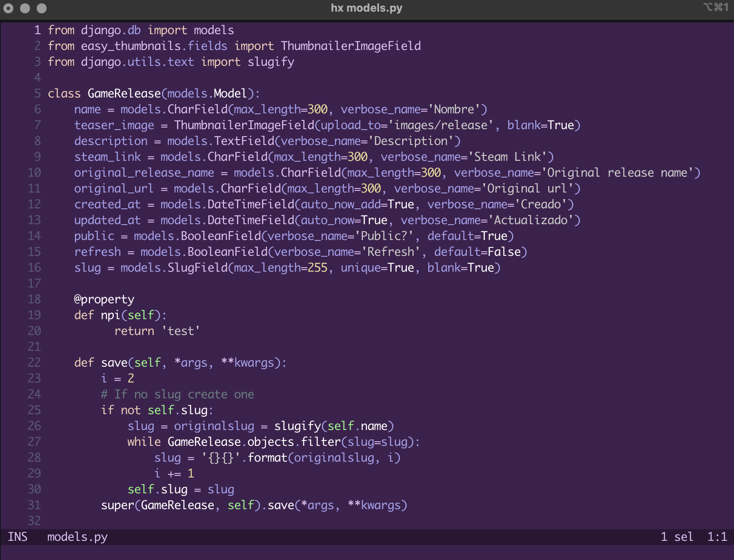The image size is (734, 560).
Task: Click the originalslug variable on line 26
Action: pos(214,426)
